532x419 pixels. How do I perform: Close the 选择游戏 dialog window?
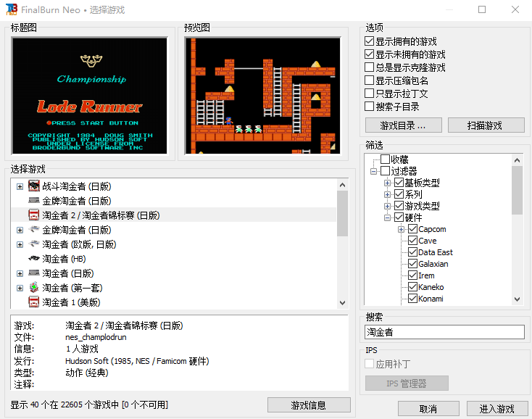[515, 9]
